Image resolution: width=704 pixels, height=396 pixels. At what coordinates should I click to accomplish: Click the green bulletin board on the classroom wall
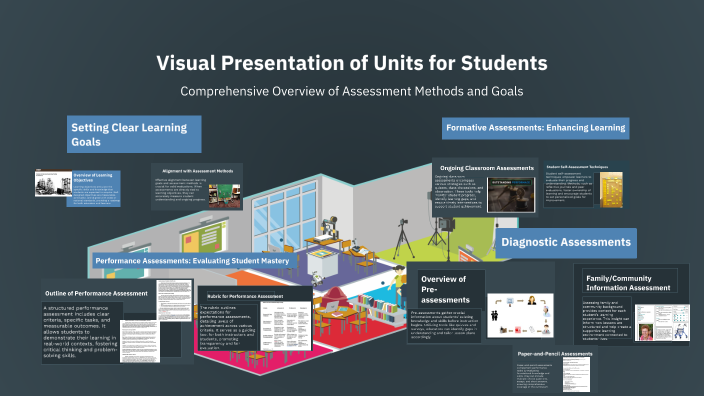[204, 235]
